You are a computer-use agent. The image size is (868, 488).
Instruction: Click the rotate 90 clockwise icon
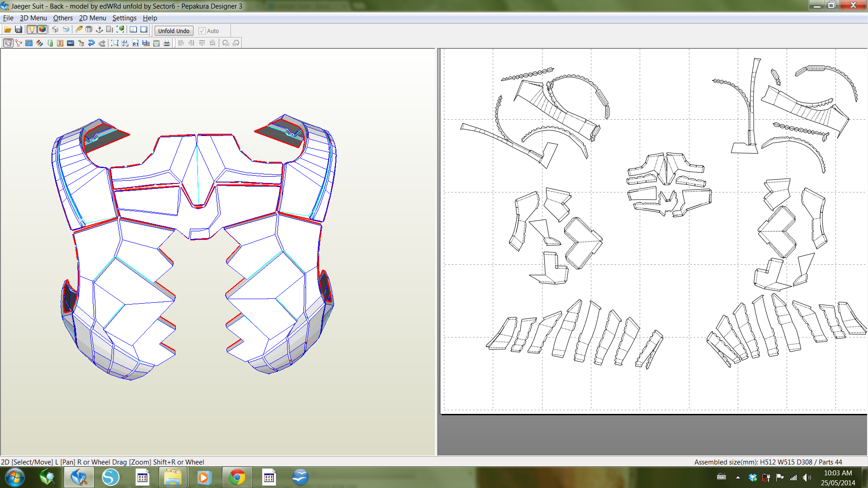pos(236,43)
